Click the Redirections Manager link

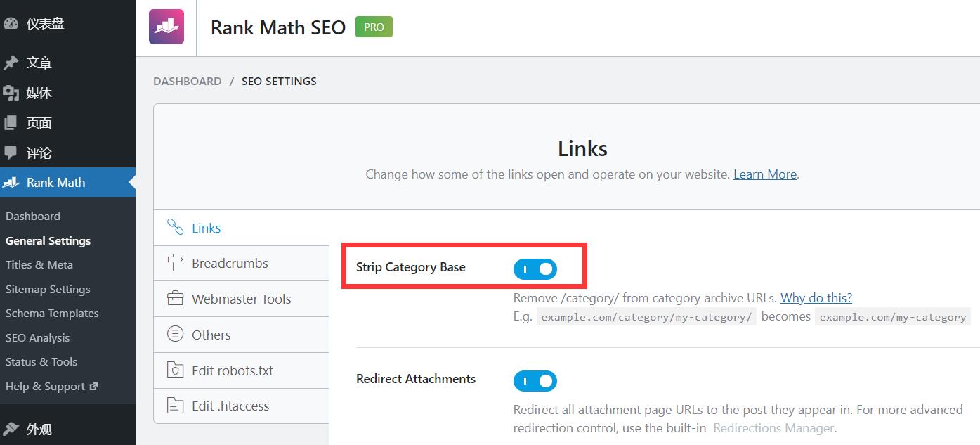pos(773,427)
